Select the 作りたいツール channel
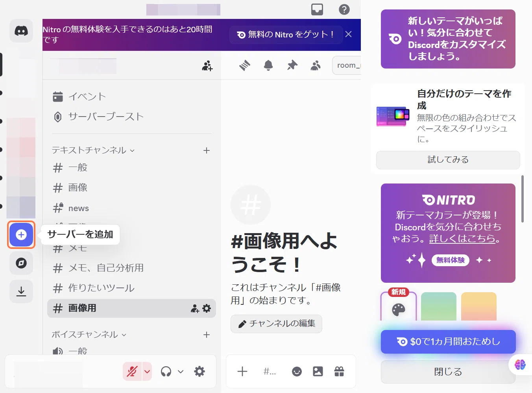Viewport: 532px width, 393px height. click(131, 288)
